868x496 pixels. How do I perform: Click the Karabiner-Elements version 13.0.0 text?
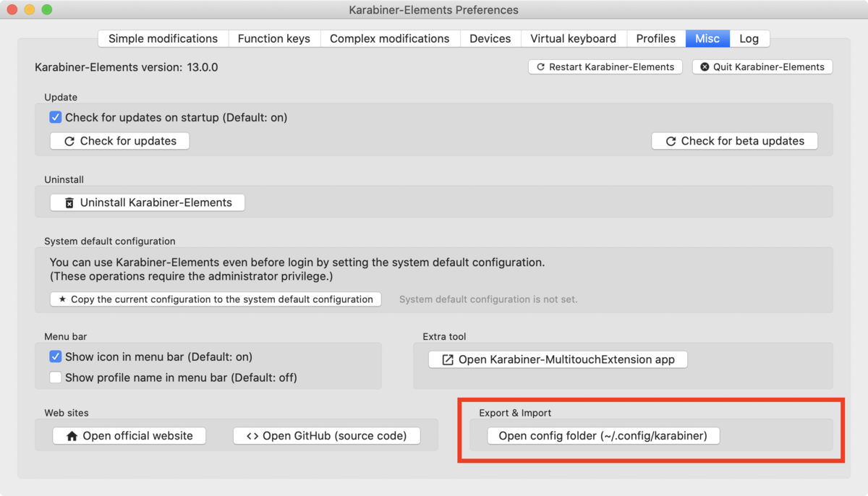(x=126, y=67)
